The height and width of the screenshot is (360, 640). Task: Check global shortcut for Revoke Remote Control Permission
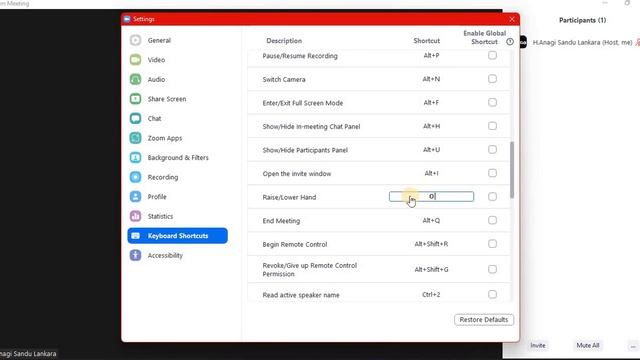492,269
